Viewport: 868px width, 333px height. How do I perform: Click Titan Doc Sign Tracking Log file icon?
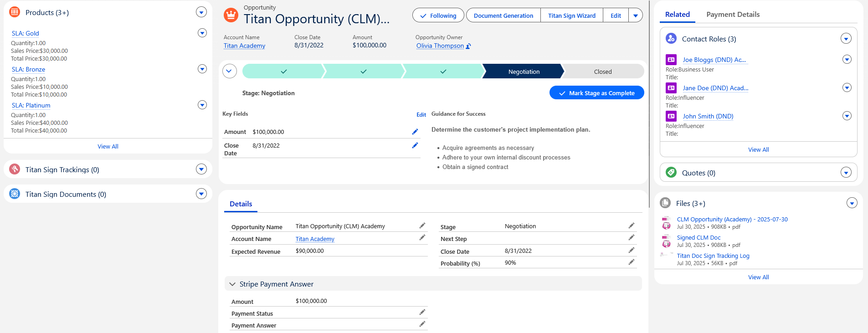666,255
